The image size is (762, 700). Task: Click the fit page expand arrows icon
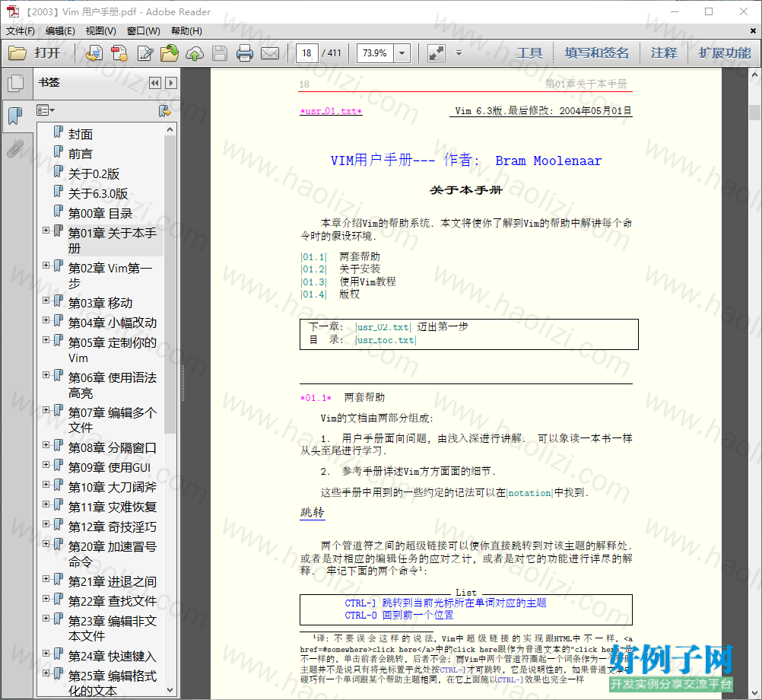click(x=436, y=53)
